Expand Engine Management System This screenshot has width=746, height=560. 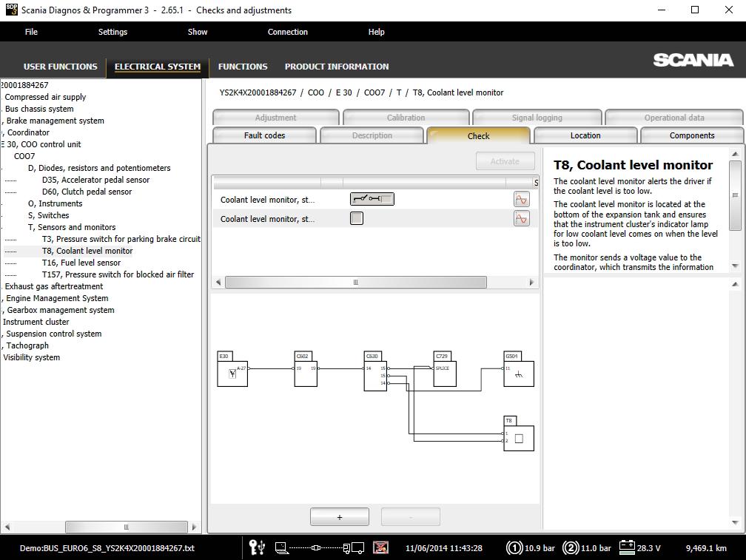click(x=57, y=298)
